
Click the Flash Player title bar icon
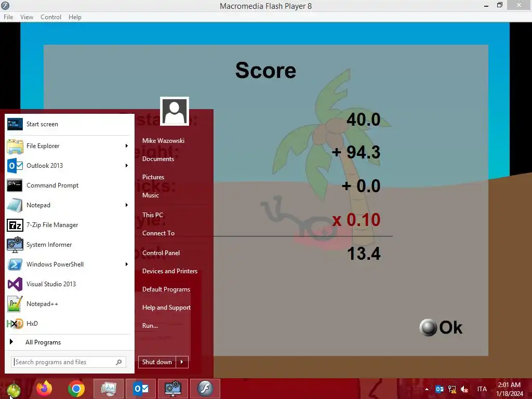pyautogui.click(x=5, y=5)
